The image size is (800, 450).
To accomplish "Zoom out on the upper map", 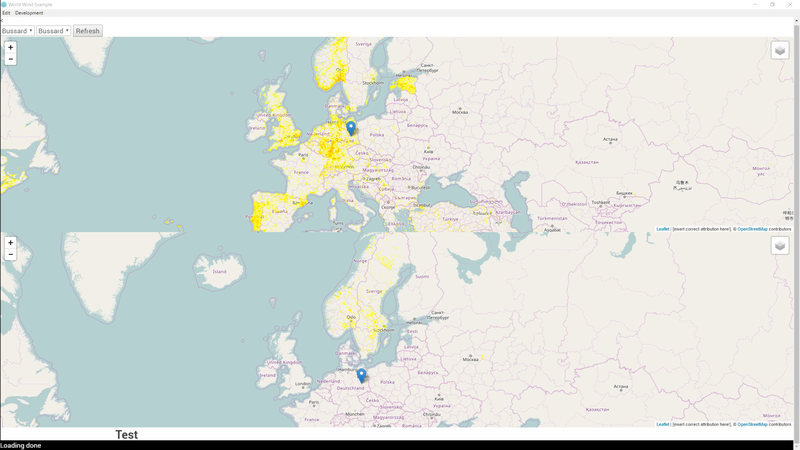I will [x=11, y=59].
